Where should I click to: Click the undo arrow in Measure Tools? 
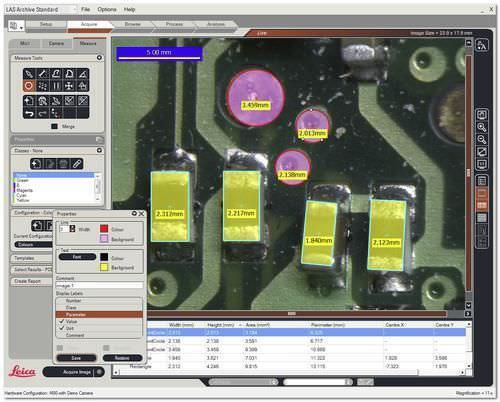(29, 113)
